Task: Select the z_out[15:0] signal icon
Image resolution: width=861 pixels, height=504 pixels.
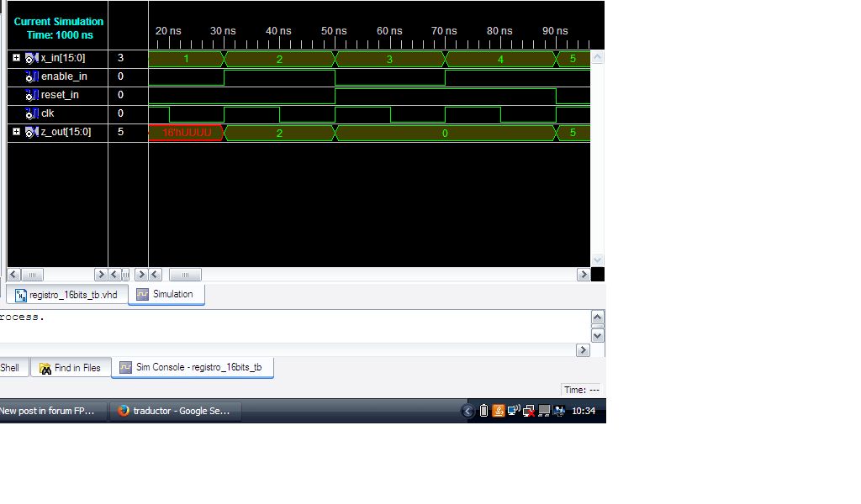Action: [32, 132]
